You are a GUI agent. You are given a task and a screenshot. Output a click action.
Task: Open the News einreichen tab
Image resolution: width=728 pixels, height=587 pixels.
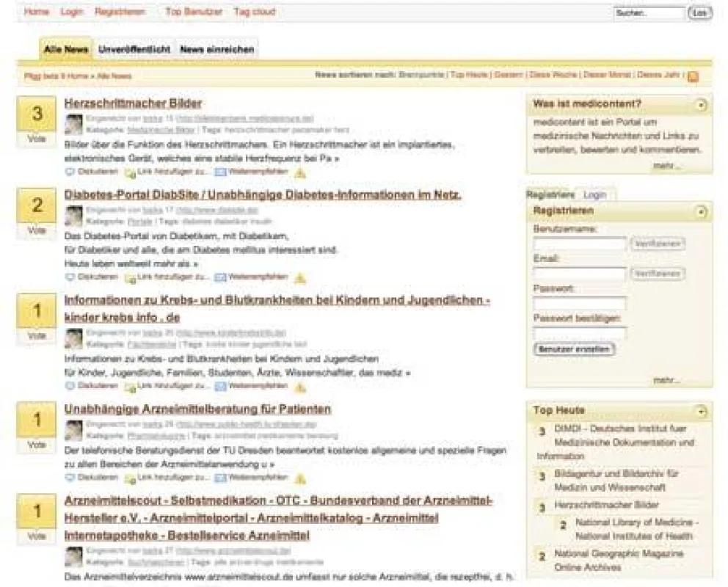(x=216, y=49)
